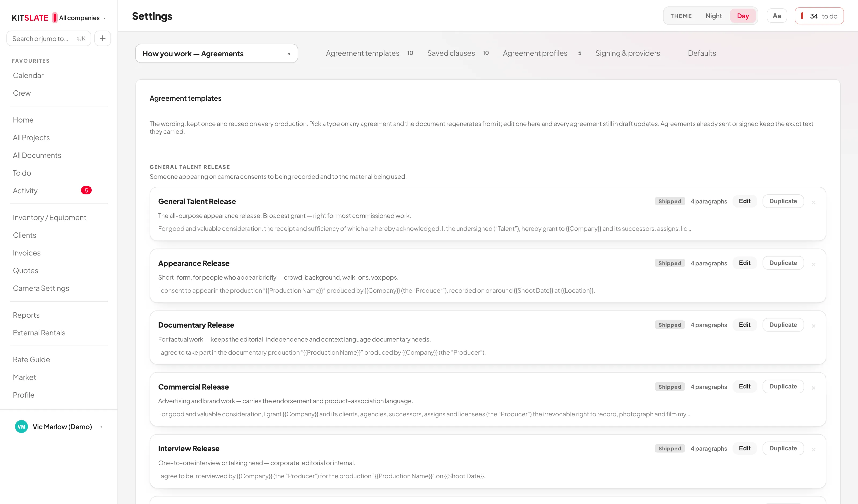Open the Aa text size control
The width and height of the screenshot is (858, 504).
coord(777,16)
